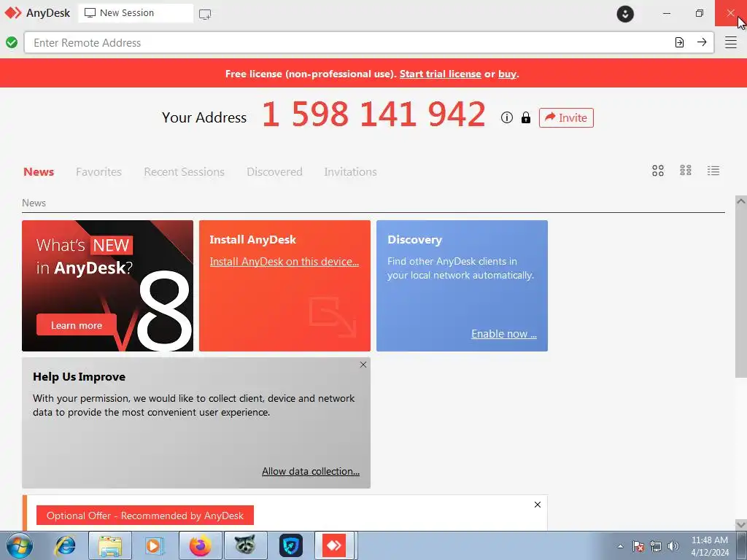The image size is (747, 560).
Task: Click Allow data collection link
Action: click(311, 471)
